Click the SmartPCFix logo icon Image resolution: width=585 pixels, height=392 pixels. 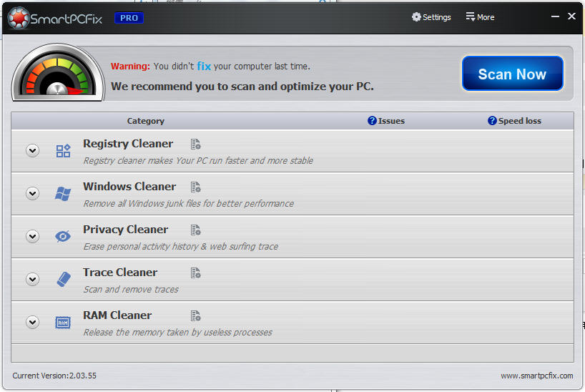[19, 18]
